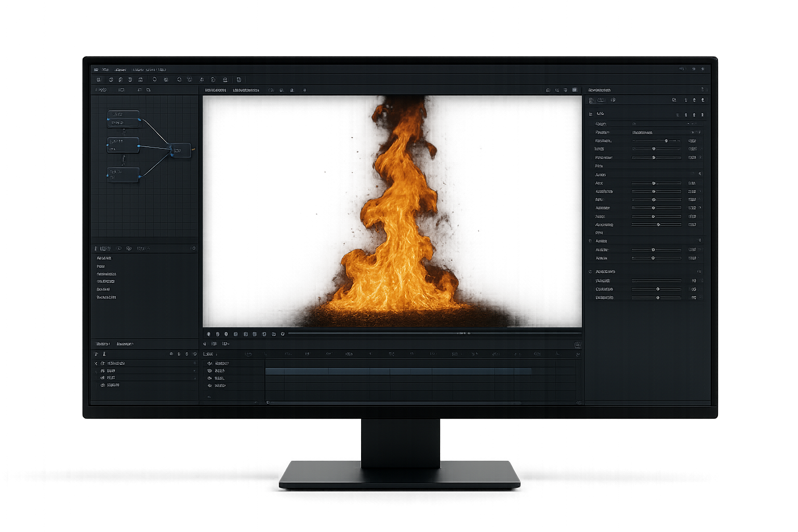Click the rightmost icon in the viewer header
798x532 pixels.
(x=575, y=90)
